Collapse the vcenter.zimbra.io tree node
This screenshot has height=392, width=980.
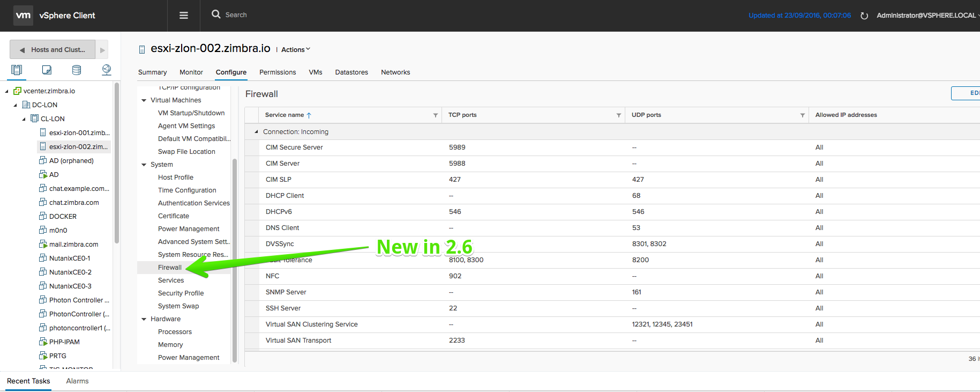(x=7, y=91)
